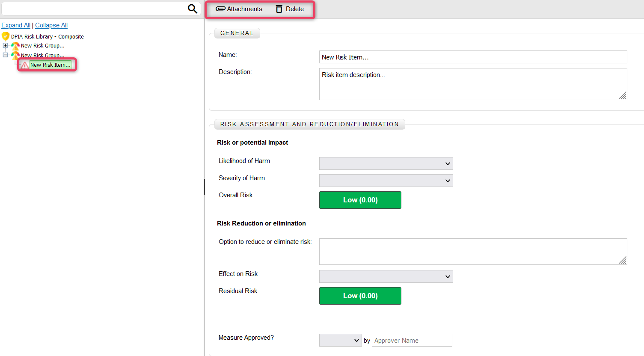
Task: Click the Risk Assessment and Reduction/Elimination header
Action: [x=309, y=124]
